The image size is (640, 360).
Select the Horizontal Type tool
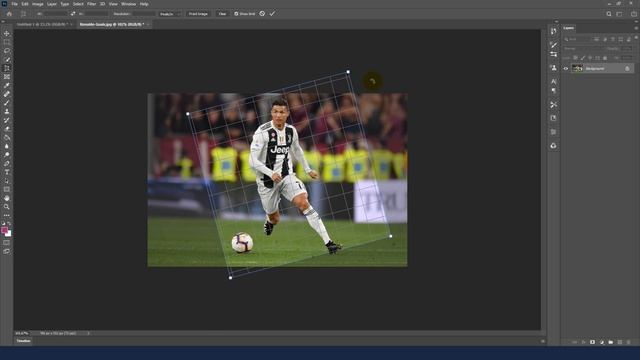(7, 172)
